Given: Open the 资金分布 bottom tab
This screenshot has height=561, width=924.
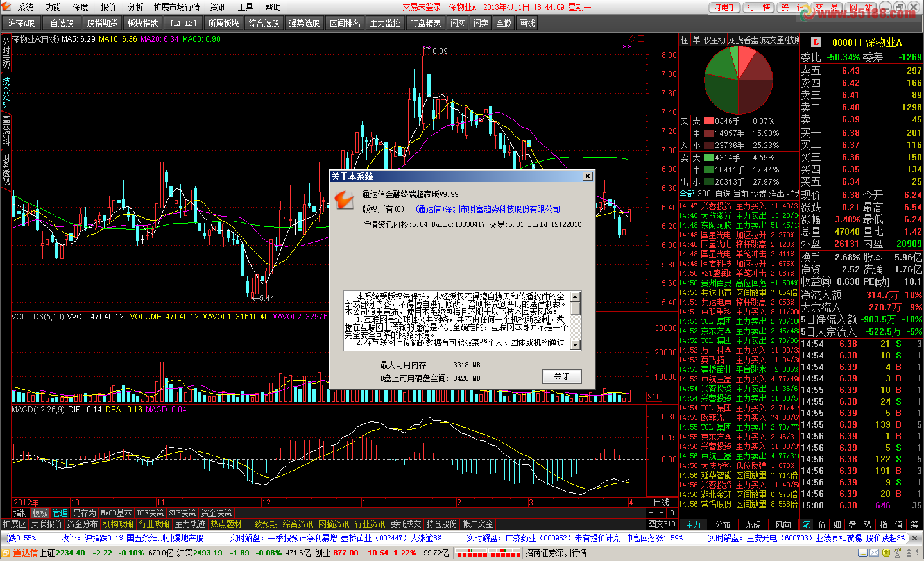Looking at the screenshot, I should click(x=82, y=524).
